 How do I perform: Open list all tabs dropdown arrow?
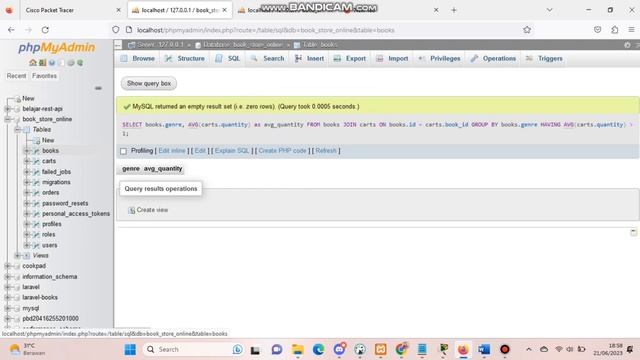(x=549, y=10)
